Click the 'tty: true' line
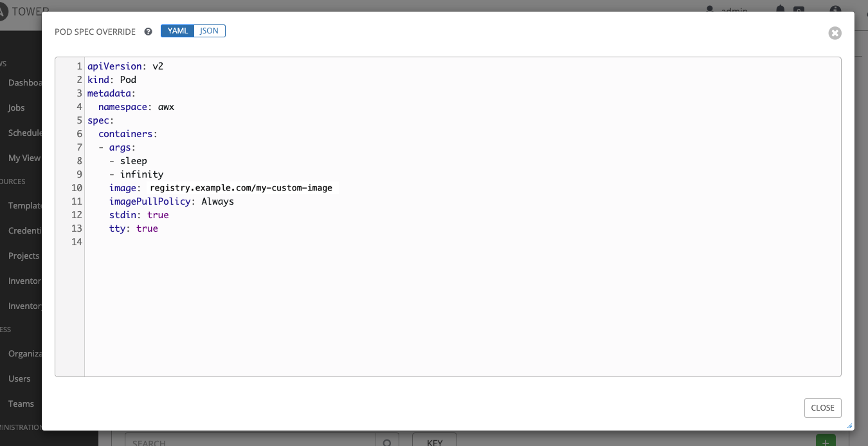Screen dimensions: 868x446 (134, 228)
